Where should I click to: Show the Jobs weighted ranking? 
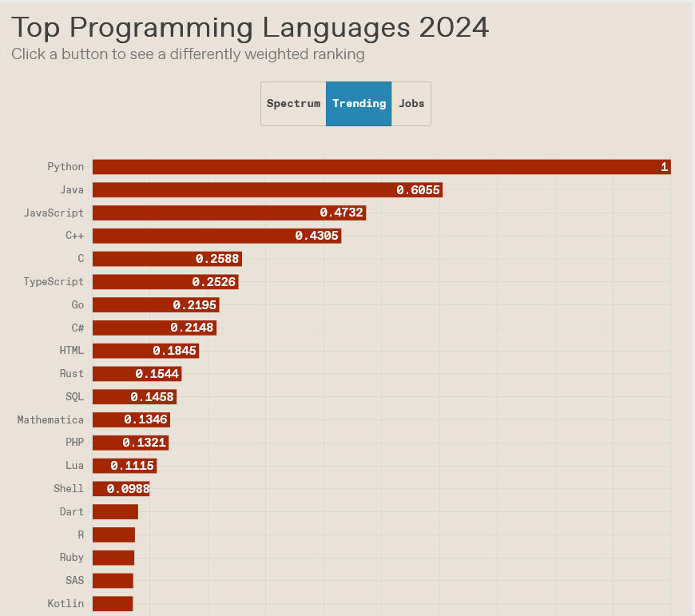411,104
